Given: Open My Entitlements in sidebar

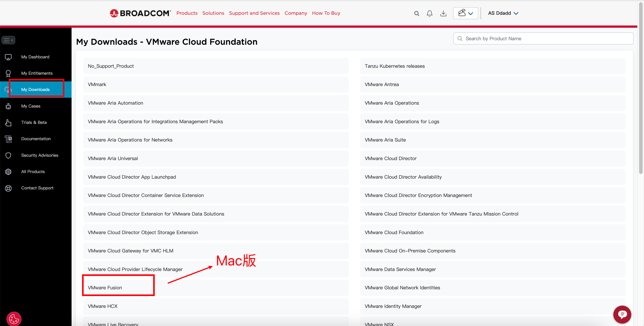Looking at the screenshot, I should 37,73.
